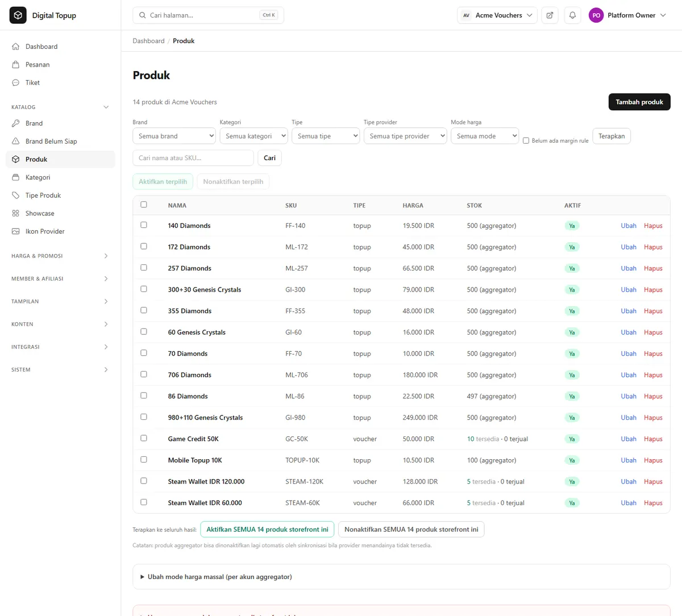
Task: Click the Tiket chat bubble icon
Action: [x=16, y=82]
